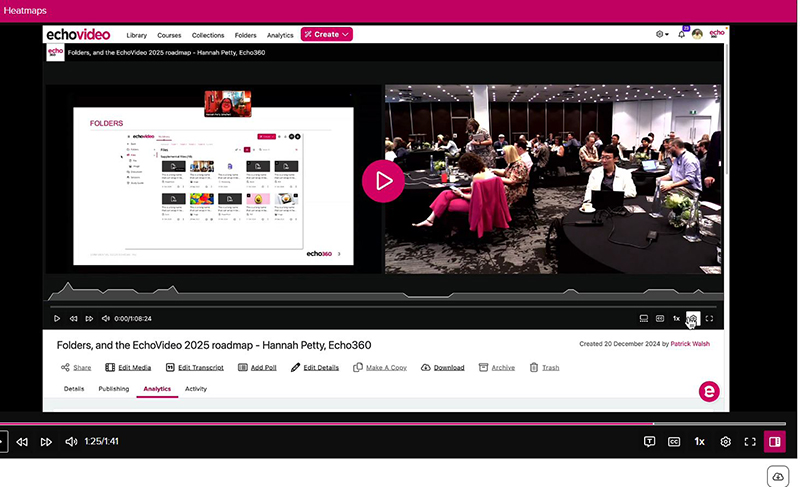The height and width of the screenshot is (487, 800).
Task: Click the Download link
Action: pyautogui.click(x=442, y=367)
